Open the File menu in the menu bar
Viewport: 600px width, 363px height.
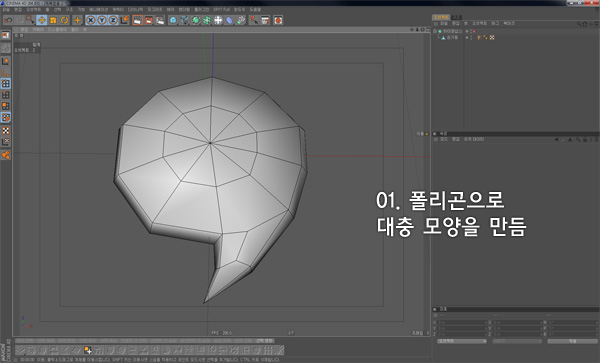(x=6, y=9)
